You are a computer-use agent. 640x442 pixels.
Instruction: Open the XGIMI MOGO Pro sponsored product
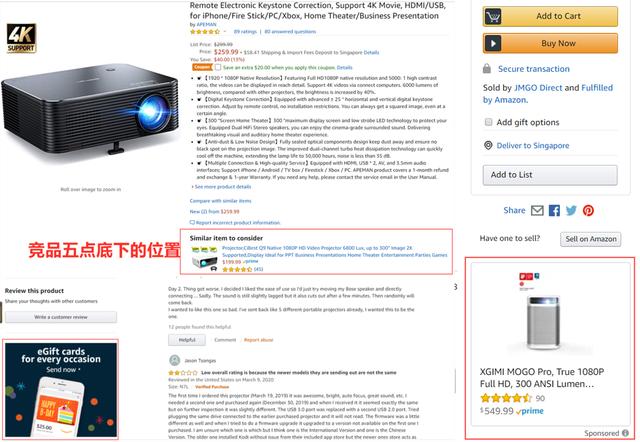(x=542, y=378)
